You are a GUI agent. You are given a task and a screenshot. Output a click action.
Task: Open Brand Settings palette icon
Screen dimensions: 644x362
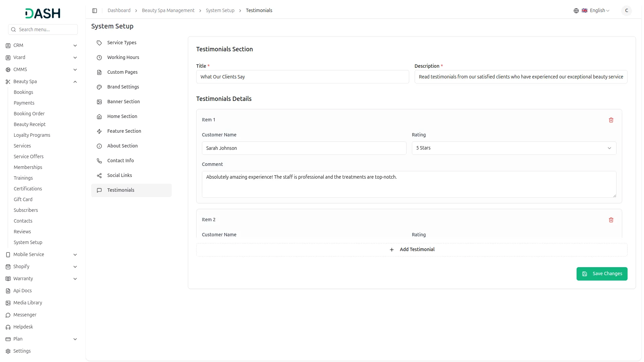[x=99, y=87]
